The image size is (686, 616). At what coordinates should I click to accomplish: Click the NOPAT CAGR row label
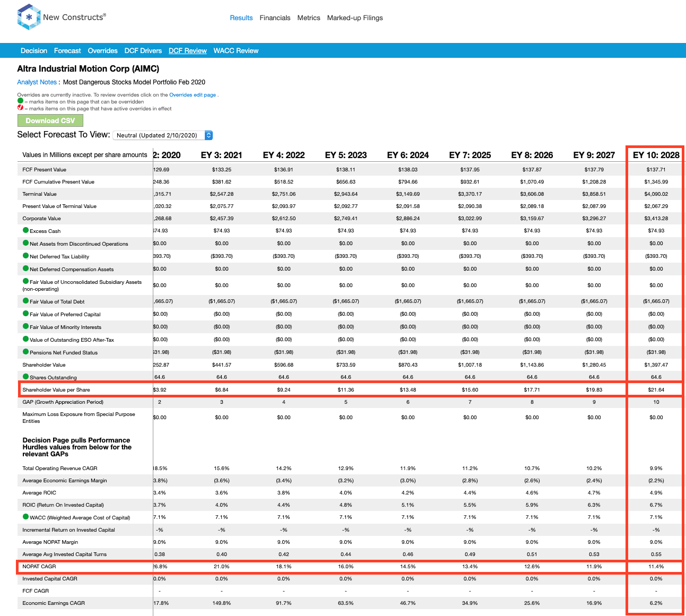pyautogui.click(x=39, y=567)
